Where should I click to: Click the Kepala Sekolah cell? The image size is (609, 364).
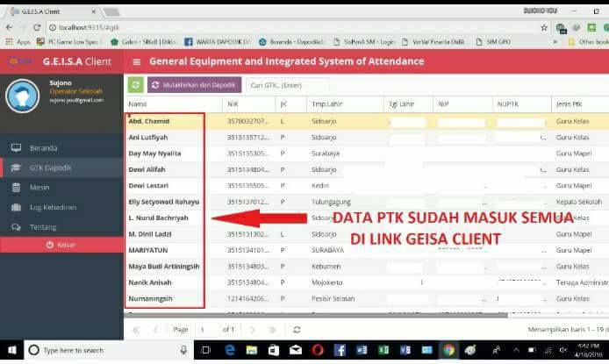[x=578, y=202]
